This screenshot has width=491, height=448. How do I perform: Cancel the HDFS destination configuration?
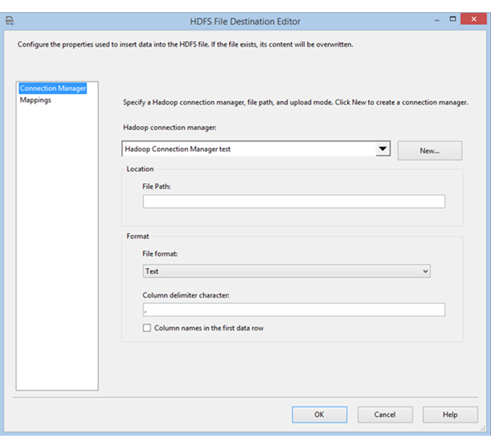pyautogui.click(x=385, y=414)
